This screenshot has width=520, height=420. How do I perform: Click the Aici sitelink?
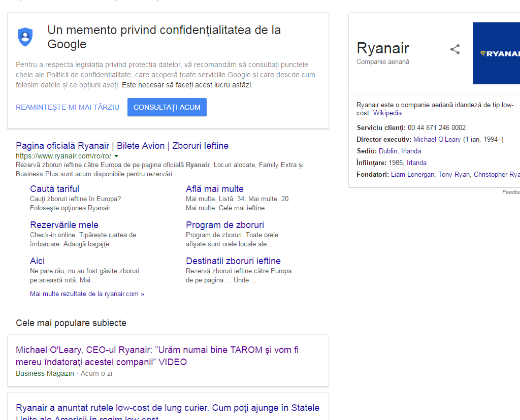[37, 261]
